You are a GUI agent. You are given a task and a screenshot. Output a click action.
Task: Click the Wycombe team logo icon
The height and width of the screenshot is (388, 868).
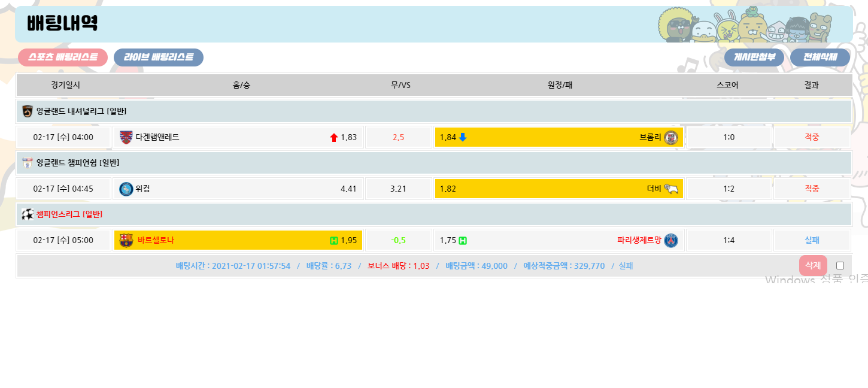[x=126, y=189]
